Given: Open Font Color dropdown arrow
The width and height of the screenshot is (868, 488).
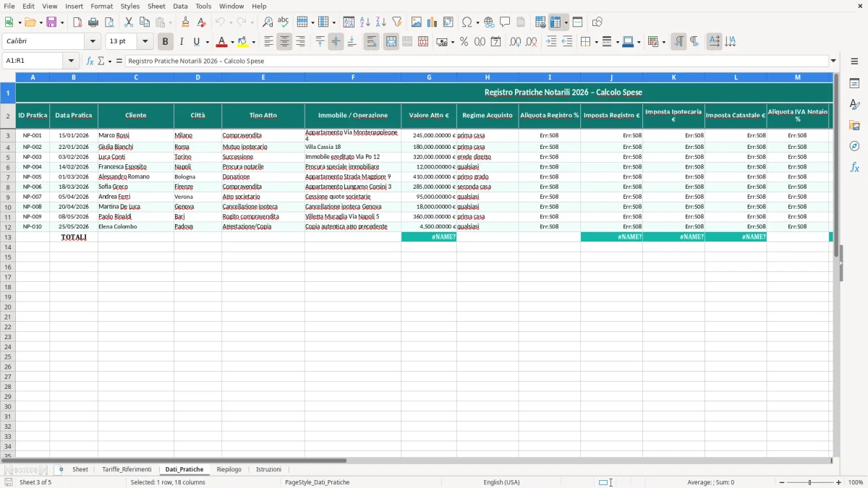Looking at the screenshot, I should 232,42.
